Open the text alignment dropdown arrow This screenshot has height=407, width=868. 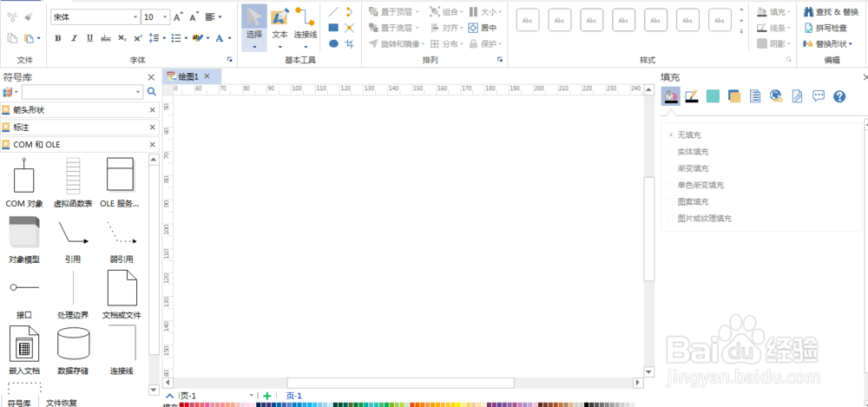[220, 17]
